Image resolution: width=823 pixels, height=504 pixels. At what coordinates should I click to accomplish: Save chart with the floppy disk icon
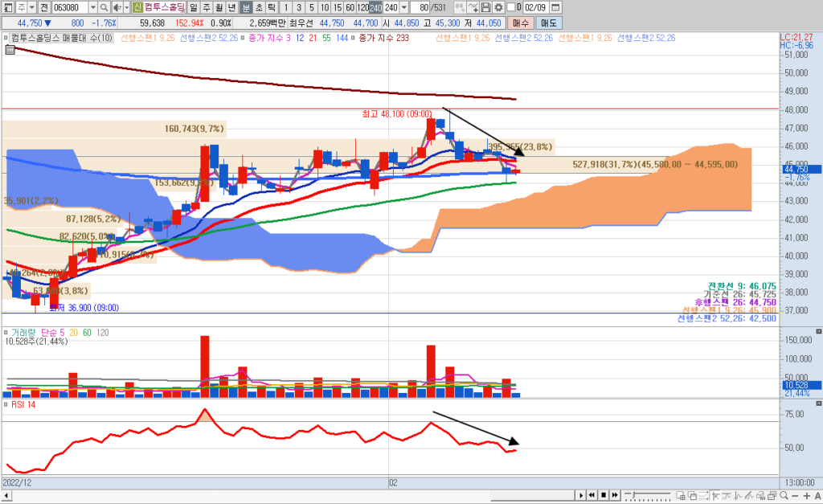click(x=485, y=7)
